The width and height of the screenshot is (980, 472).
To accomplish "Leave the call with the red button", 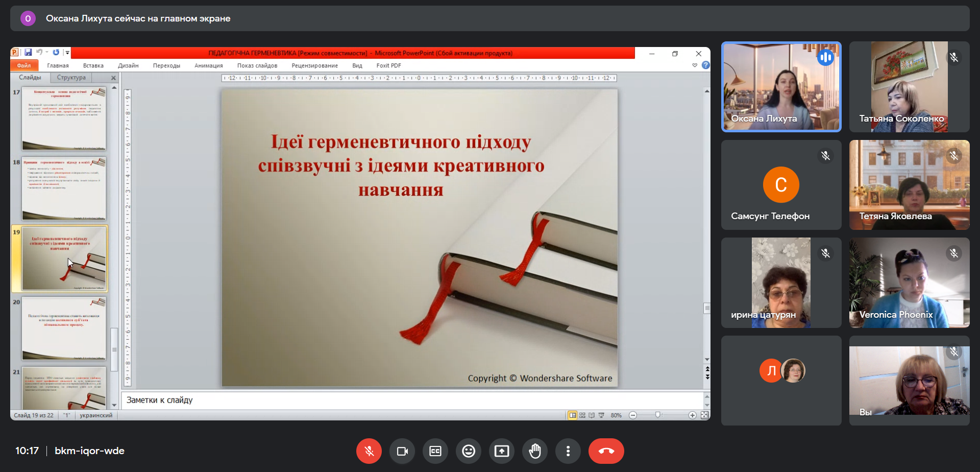I will point(606,451).
